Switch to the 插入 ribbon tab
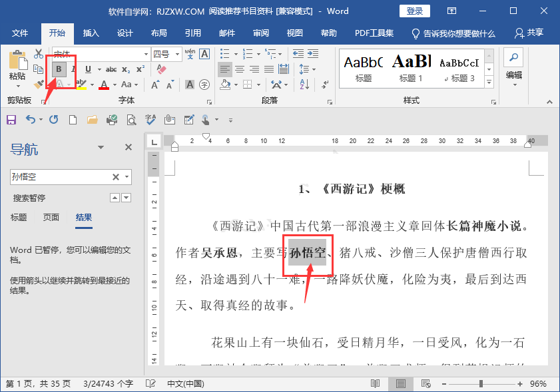Image resolution: width=560 pixels, height=392 pixels. pos(91,33)
